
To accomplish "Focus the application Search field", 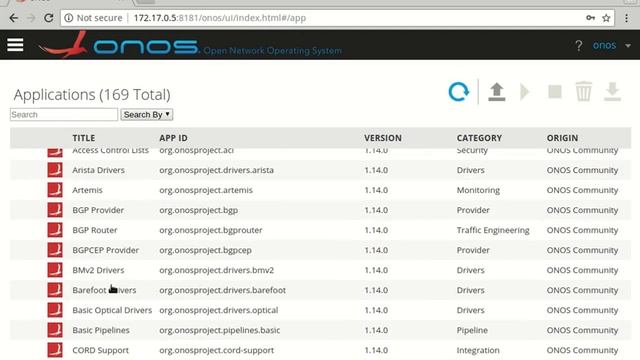I will (x=64, y=115).
